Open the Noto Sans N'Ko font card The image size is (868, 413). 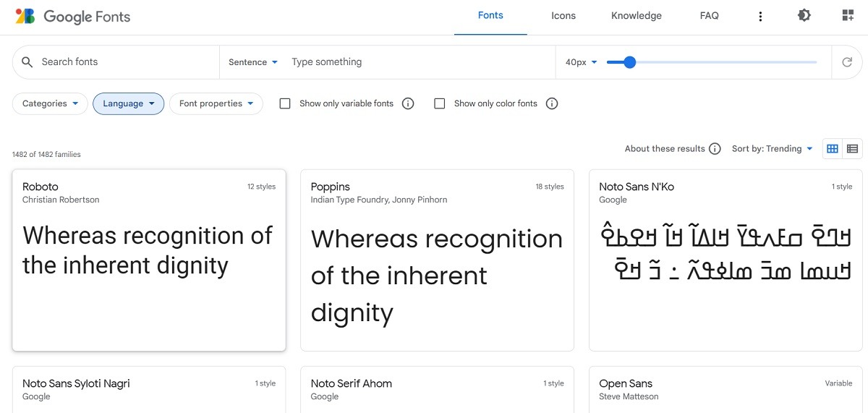click(x=726, y=260)
